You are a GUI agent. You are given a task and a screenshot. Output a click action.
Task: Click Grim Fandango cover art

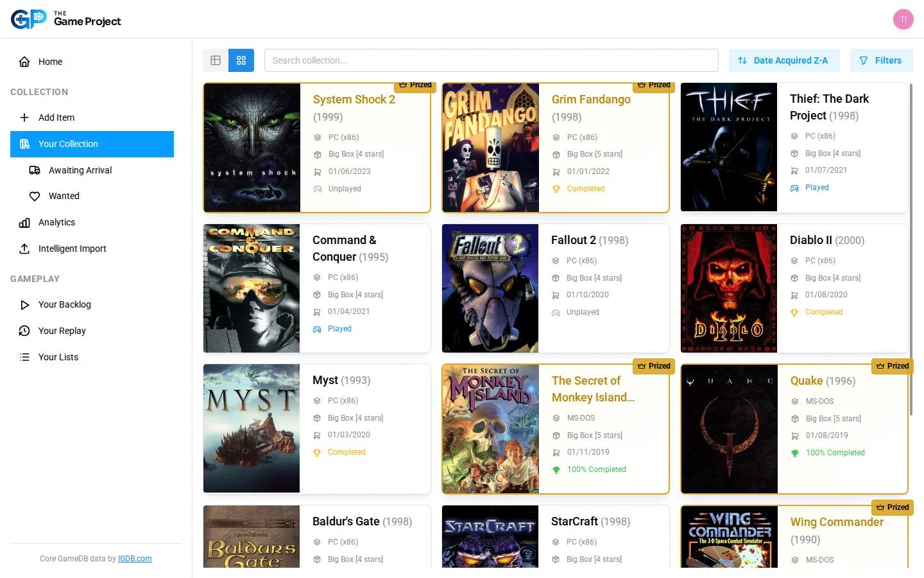(x=491, y=148)
